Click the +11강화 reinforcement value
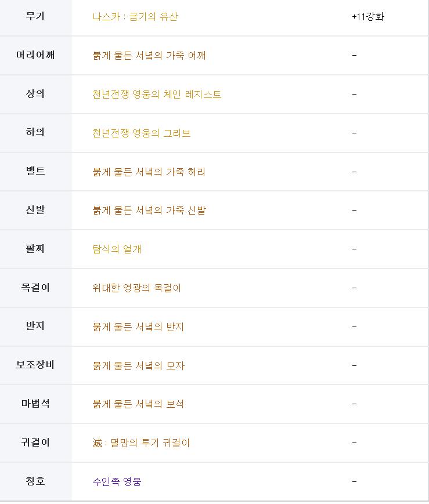429x504 pixels. [368, 17]
